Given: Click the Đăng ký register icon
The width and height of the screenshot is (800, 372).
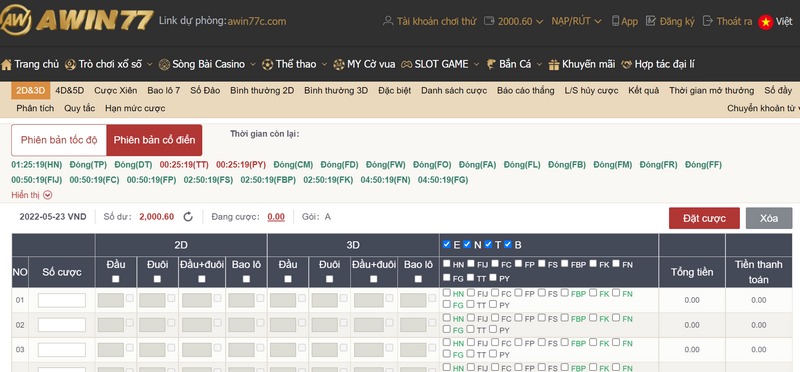Looking at the screenshot, I should point(651,21).
